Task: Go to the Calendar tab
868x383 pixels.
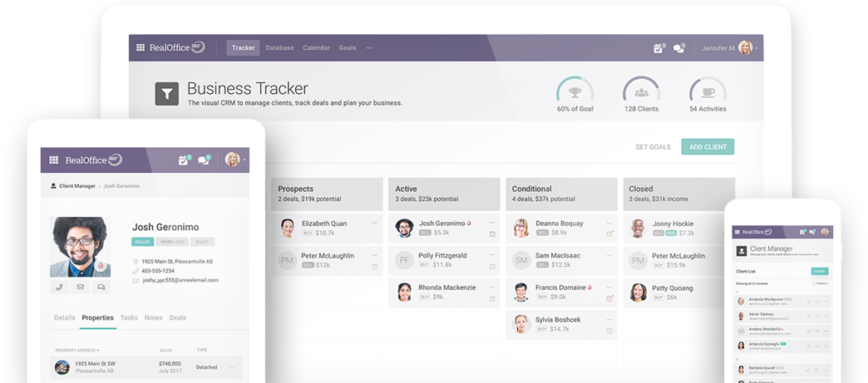Action: tap(316, 47)
